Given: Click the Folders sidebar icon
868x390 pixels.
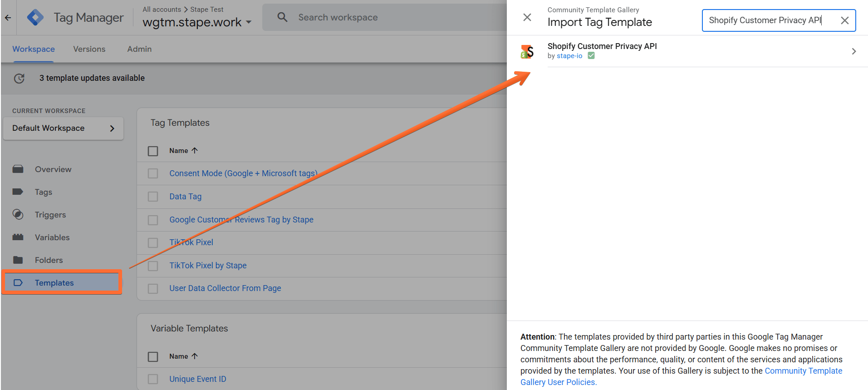Looking at the screenshot, I should tap(18, 260).
